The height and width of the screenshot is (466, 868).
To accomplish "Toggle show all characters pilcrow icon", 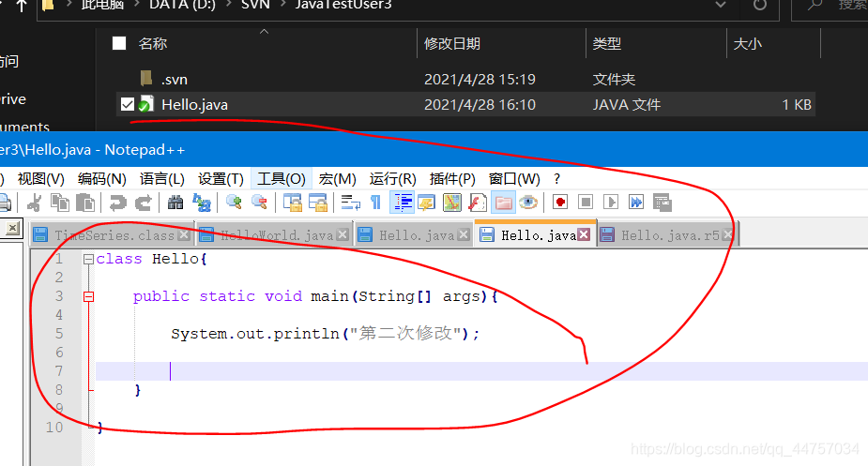I will tap(376, 203).
